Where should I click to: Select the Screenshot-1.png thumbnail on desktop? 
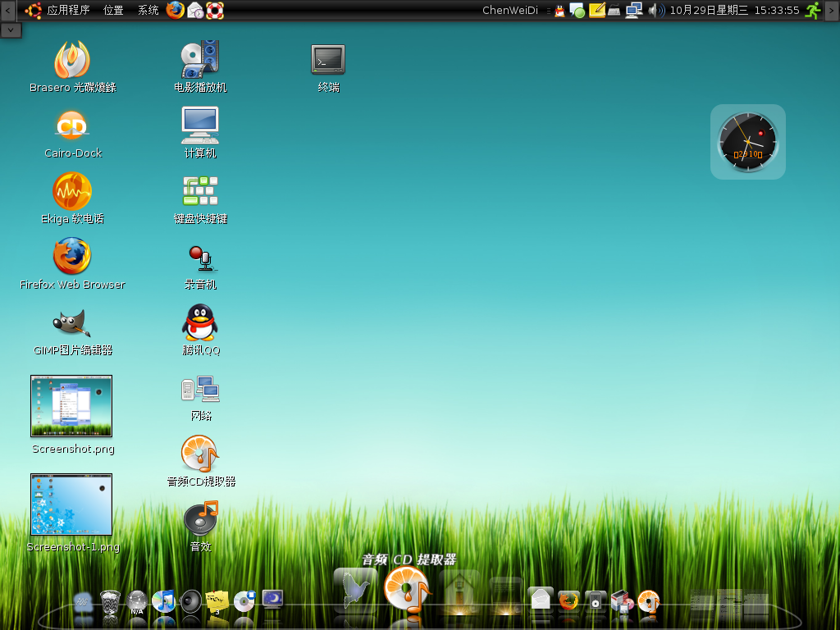pyautogui.click(x=71, y=504)
